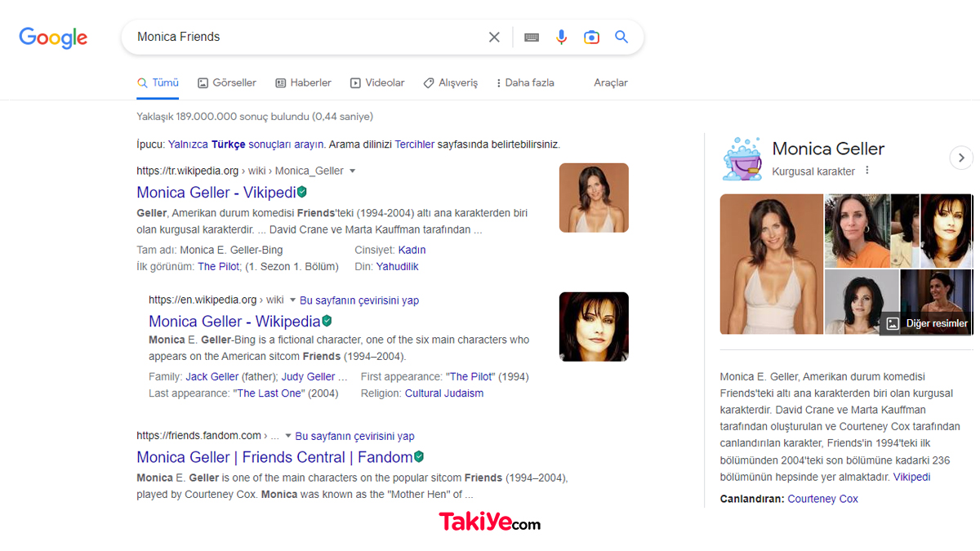Click "The Pilot" first appearance link
Image resolution: width=980 pixels, height=551 pixels.
(470, 376)
